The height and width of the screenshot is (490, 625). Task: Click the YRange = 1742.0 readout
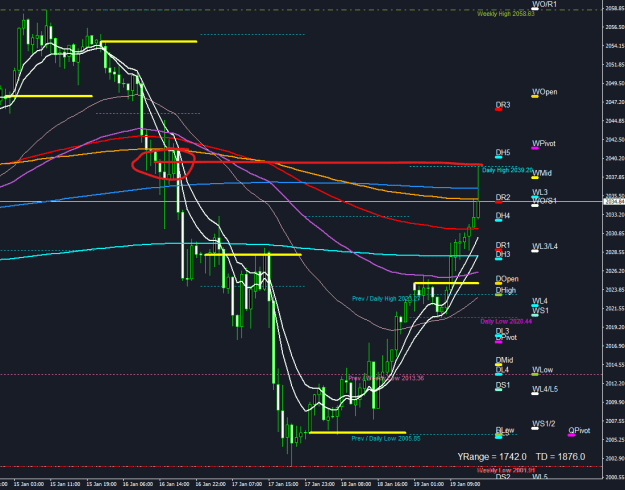coord(492,457)
